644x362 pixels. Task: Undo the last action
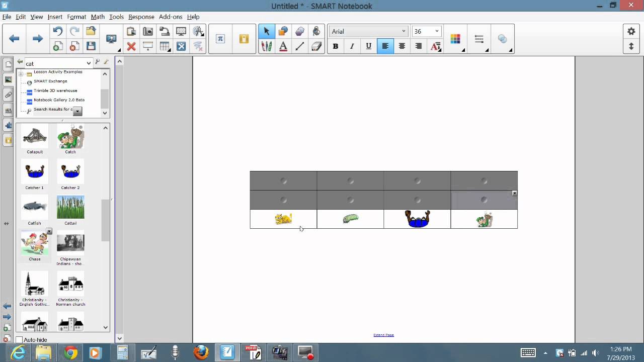point(58,31)
